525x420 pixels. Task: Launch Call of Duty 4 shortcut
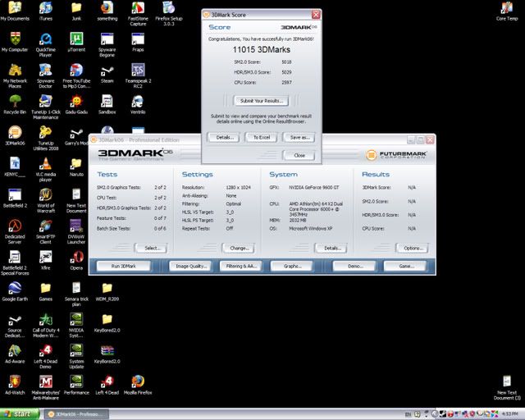click(46, 325)
